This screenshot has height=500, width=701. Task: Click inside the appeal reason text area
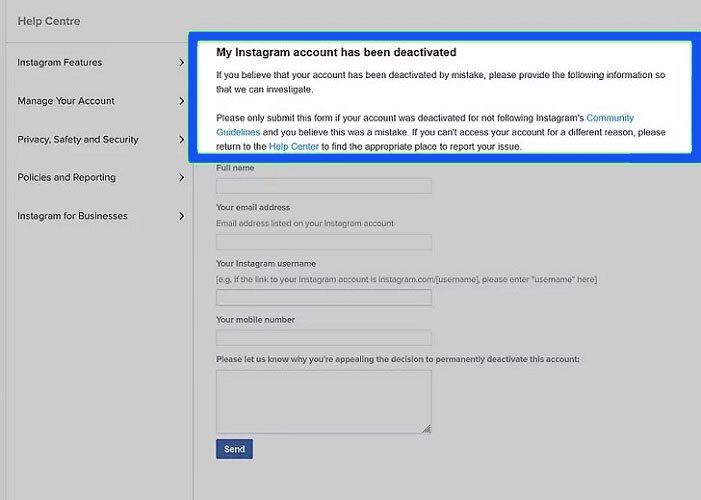323,401
